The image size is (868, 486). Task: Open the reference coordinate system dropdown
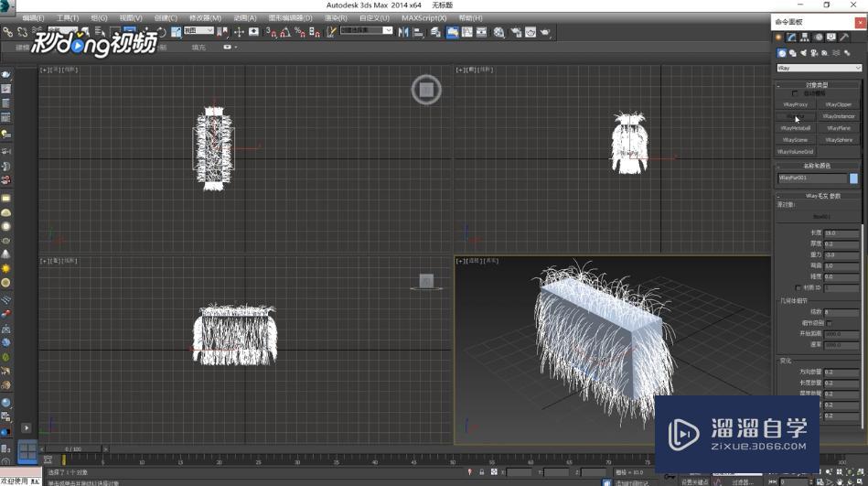[x=198, y=30]
